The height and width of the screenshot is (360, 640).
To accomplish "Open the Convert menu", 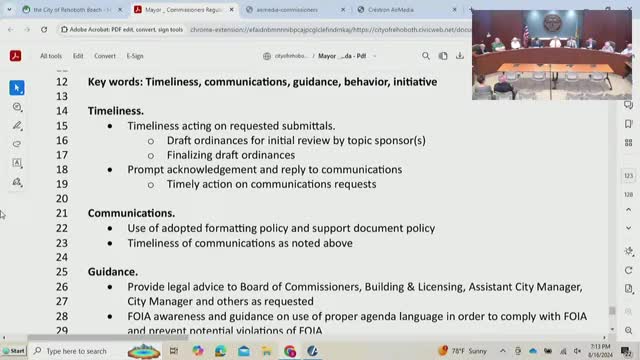I will pyautogui.click(x=105, y=56).
